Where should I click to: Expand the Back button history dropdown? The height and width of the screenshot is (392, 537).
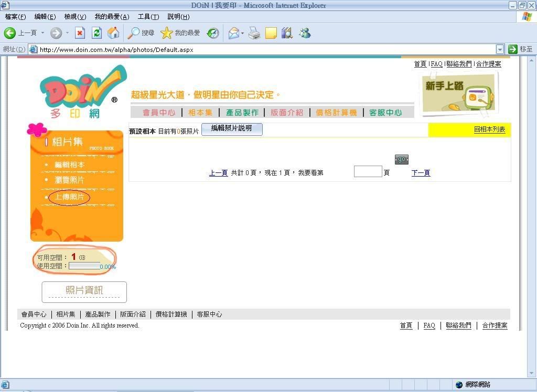point(43,33)
